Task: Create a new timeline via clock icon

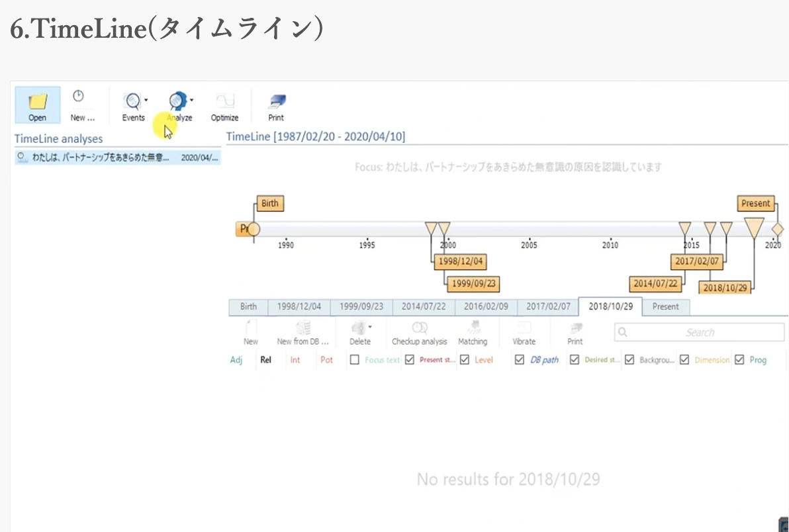Action: (x=79, y=97)
